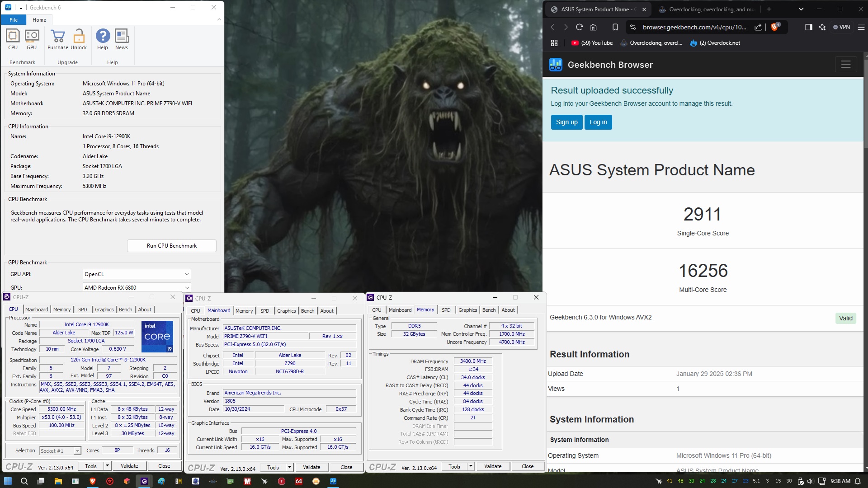Toggle the browser sidebar panel icon
868x488 pixels.
(808, 27)
